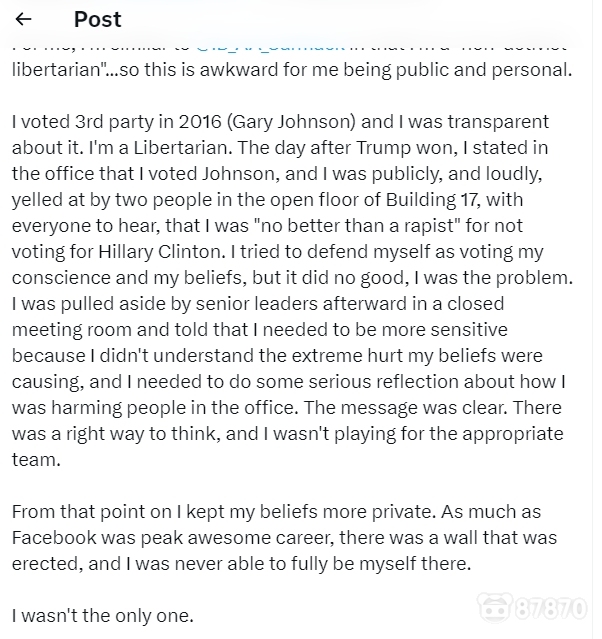Click the "Post" header title
Viewport: 602px width, 639px height.
pyautogui.click(x=98, y=19)
